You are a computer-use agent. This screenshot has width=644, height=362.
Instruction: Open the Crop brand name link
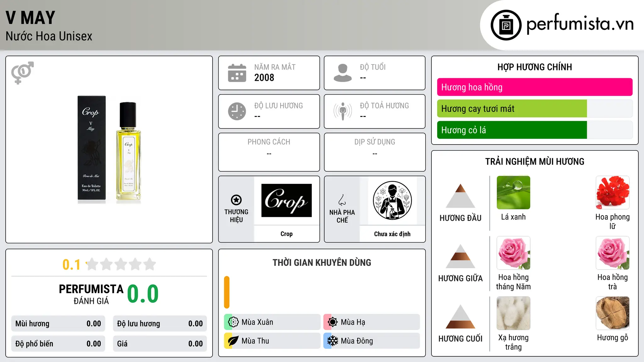click(286, 234)
